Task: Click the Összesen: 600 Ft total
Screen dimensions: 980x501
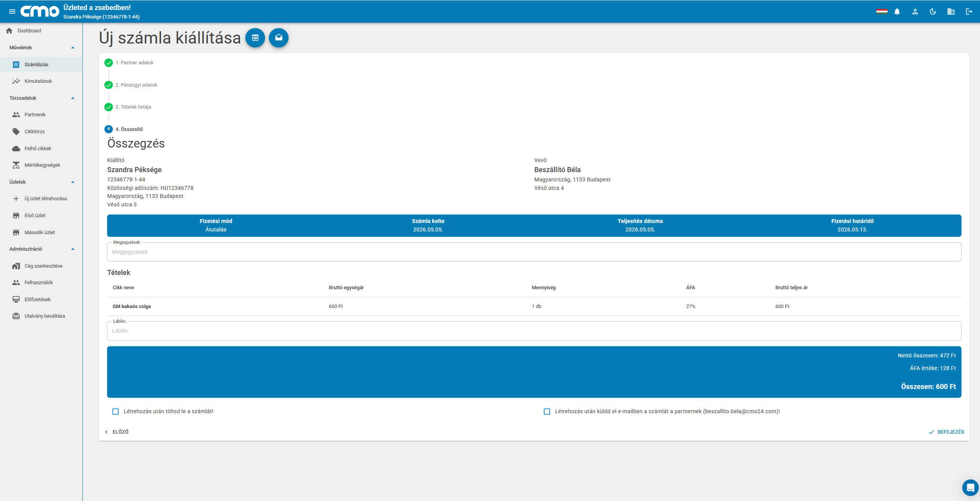Action: [x=928, y=387]
